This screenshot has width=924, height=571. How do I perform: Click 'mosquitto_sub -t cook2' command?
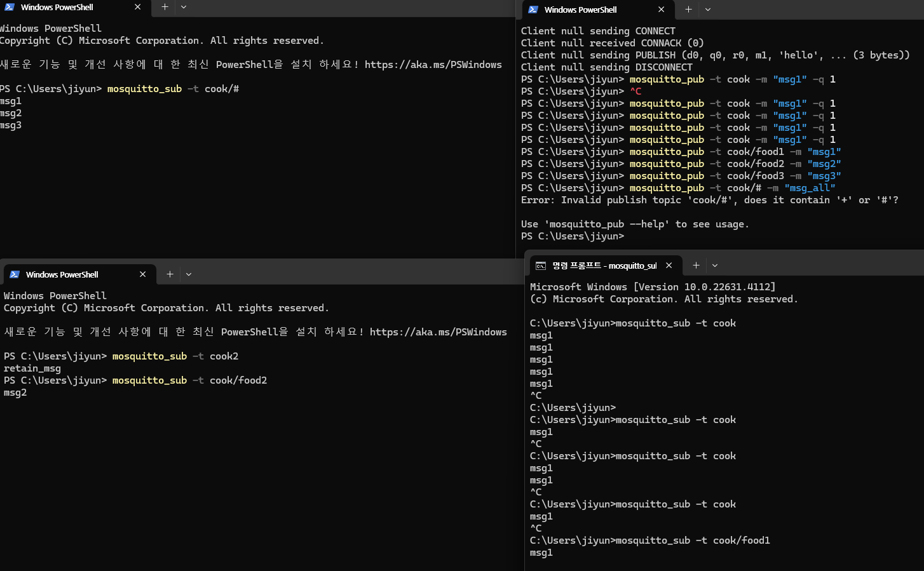point(175,356)
